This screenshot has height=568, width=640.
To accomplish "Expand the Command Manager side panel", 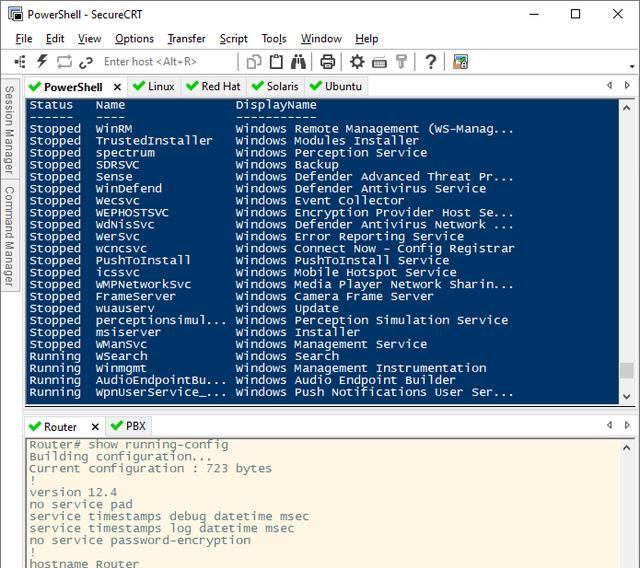I will click(9, 236).
